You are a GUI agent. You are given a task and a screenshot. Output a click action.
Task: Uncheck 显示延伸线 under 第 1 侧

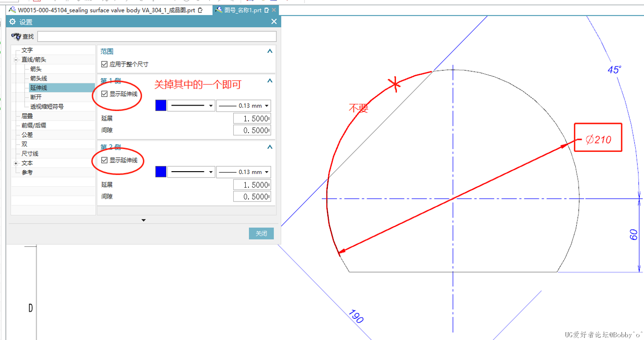coord(104,94)
